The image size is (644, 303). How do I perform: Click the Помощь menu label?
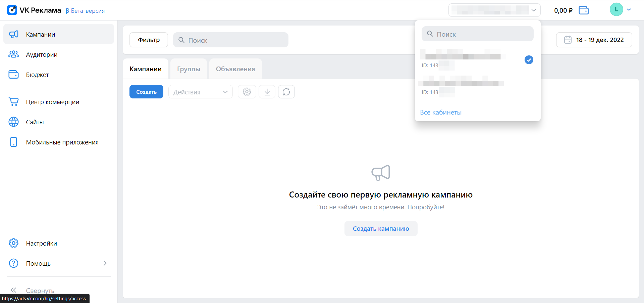pyautogui.click(x=38, y=264)
